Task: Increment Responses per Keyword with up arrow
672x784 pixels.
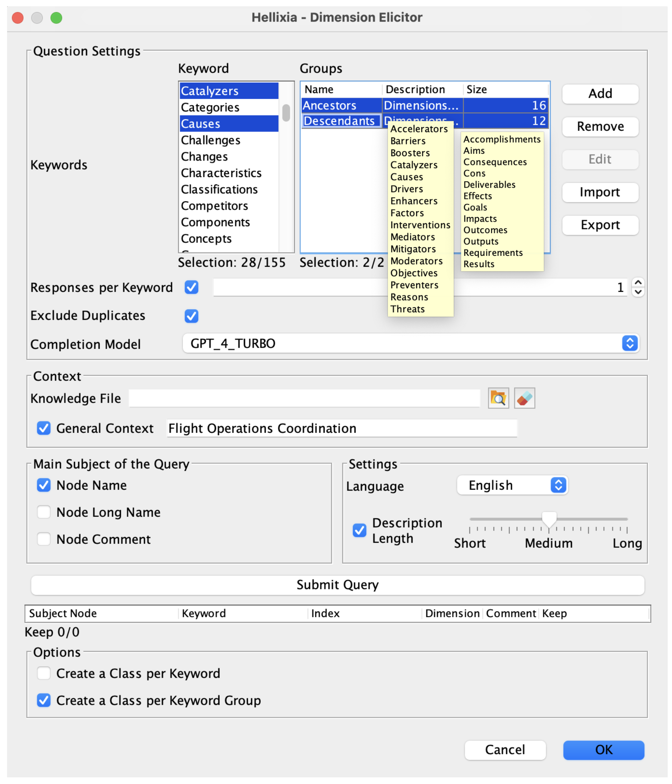Action: [638, 283]
